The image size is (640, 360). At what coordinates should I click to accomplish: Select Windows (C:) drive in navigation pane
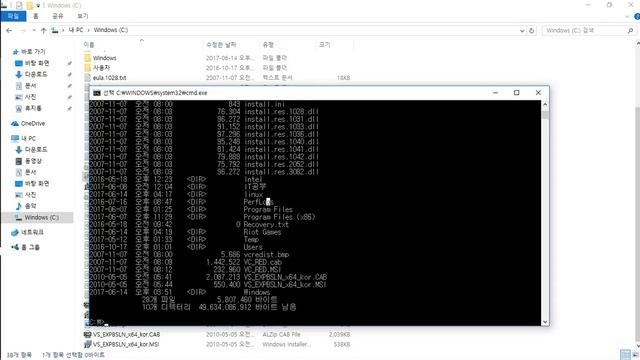click(37, 218)
